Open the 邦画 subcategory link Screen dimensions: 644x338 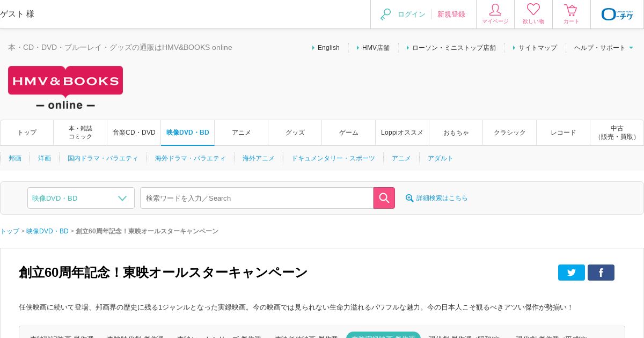(x=15, y=158)
